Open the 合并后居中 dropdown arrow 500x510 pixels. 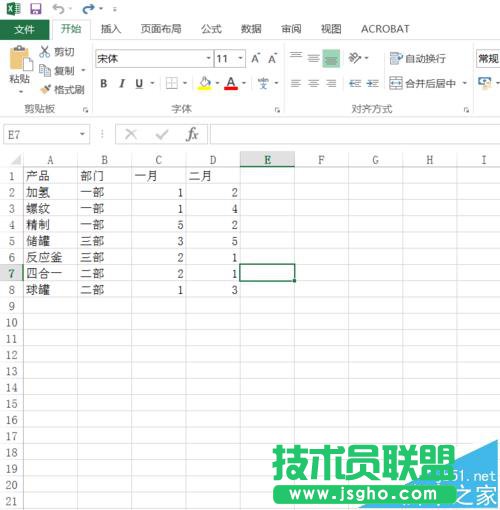click(464, 83)
